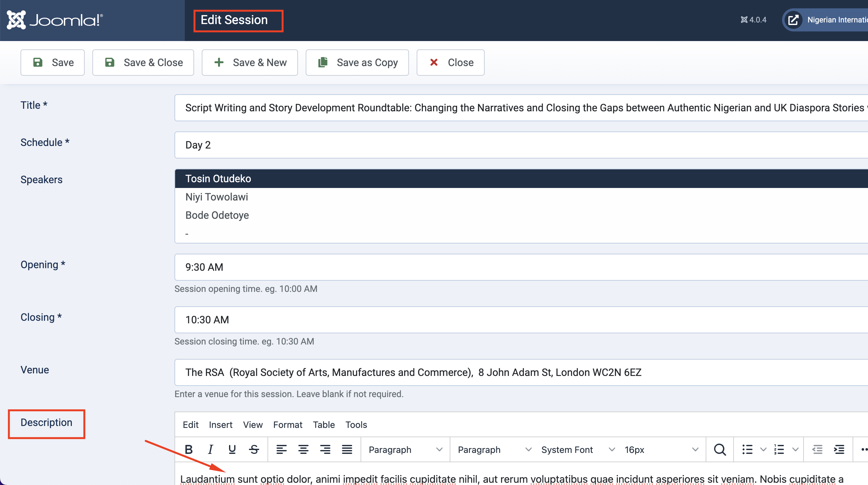The height and width of the screenshot is (485, 868).
Task: Open the editor Insert menu
Action: point(221,425)
